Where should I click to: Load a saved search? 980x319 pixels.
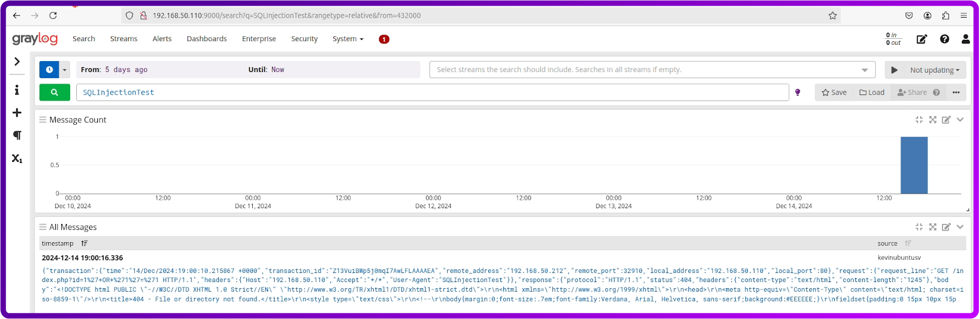click(872, 93)
